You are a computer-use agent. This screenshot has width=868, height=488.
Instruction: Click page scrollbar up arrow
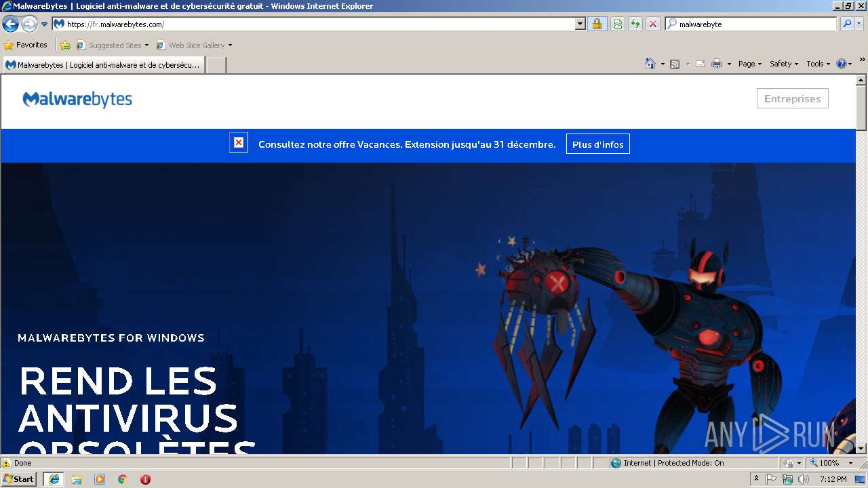coord(861,81)
